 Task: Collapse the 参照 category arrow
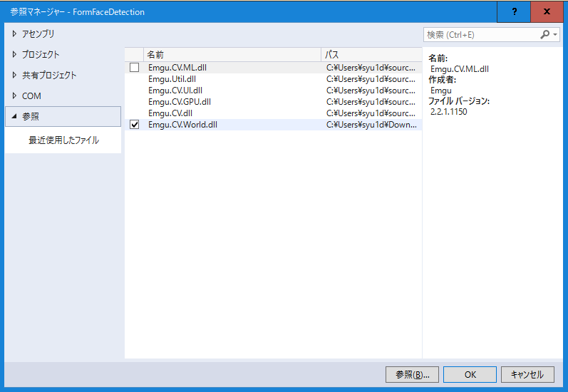[x=14, y=116]
